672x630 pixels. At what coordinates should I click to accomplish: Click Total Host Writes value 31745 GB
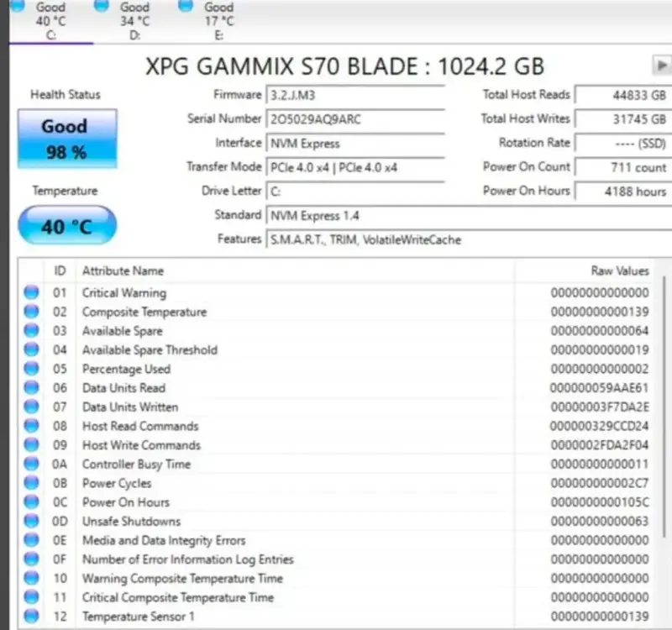pyautogui.click(x=623, y=118)
